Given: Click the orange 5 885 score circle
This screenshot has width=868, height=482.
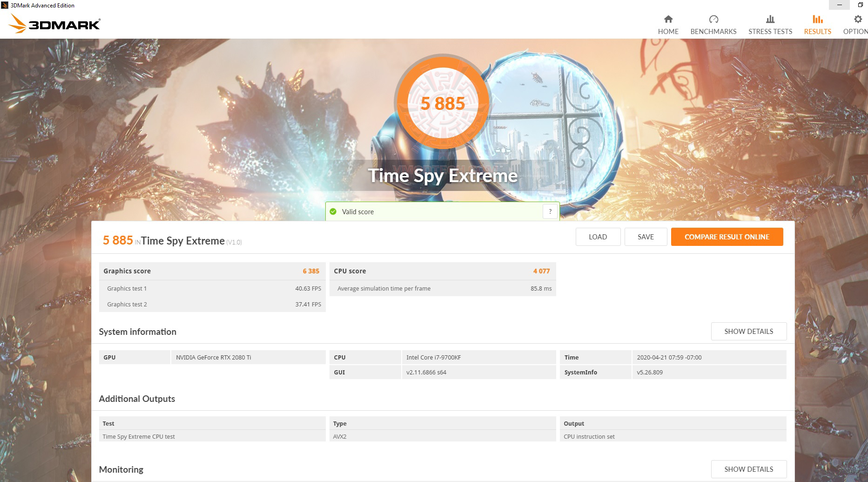Looking at the screenshot, I should 443,103.
